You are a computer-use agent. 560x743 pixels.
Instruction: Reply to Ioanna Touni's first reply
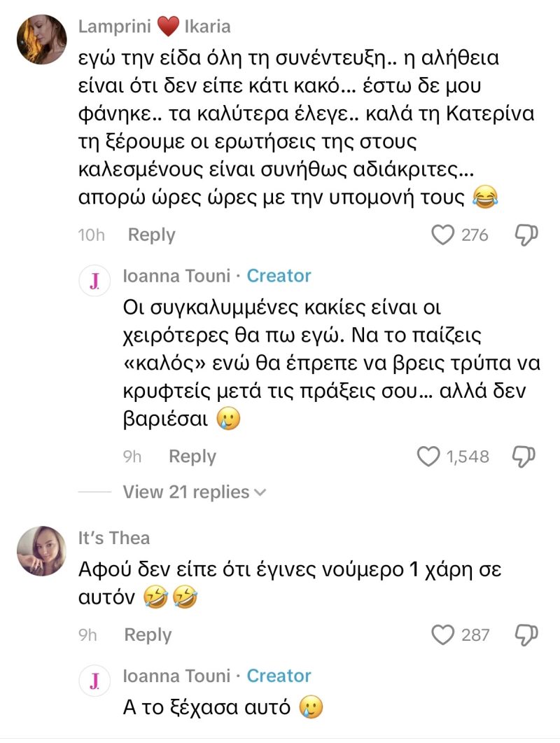(x=193, y=456)
